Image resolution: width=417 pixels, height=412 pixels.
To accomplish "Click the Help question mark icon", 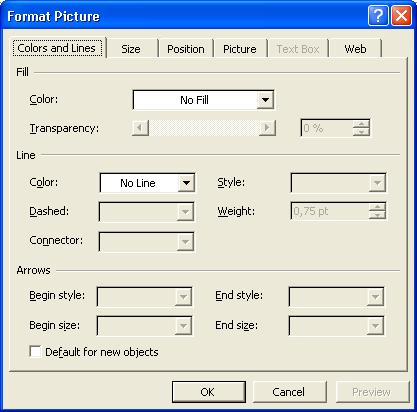I will pos(378,16).
